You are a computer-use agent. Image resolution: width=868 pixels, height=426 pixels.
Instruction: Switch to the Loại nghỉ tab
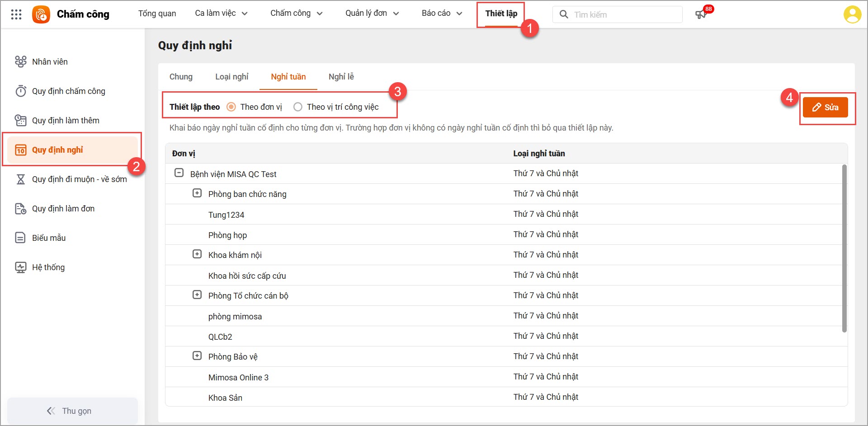[x=231, y=77]
